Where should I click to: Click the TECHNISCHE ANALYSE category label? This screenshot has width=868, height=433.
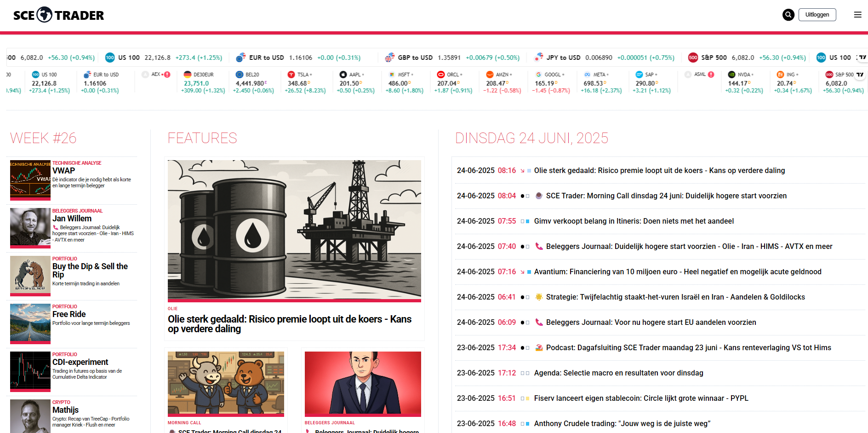click(x=77, y=163)
